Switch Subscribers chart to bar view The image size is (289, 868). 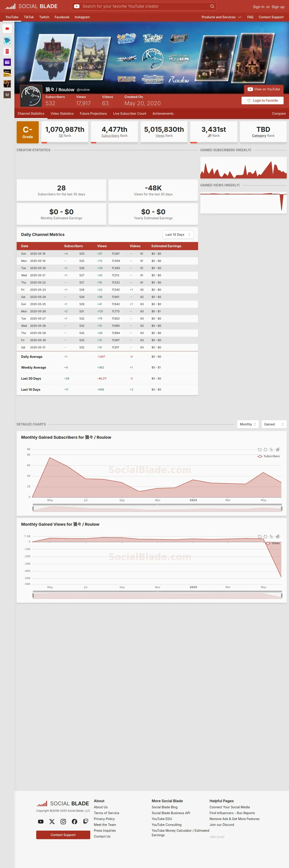pyautogui.click(x=278, y=449)
